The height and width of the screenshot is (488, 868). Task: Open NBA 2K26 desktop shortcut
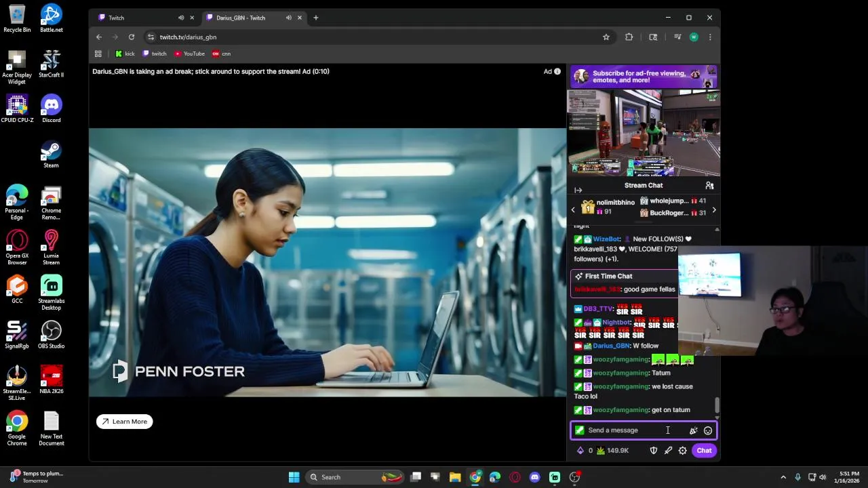(x=51, y=380)
